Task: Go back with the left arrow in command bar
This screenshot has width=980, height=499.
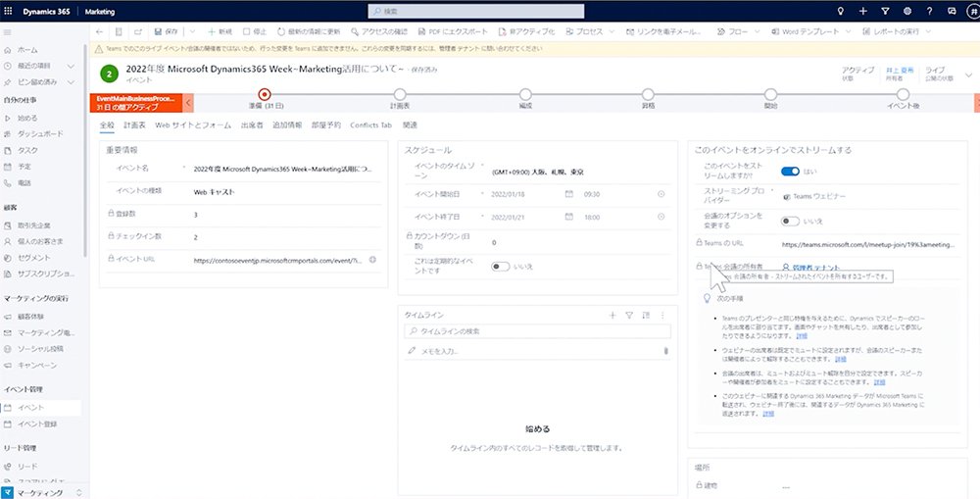Action: [x=99, y=31]
